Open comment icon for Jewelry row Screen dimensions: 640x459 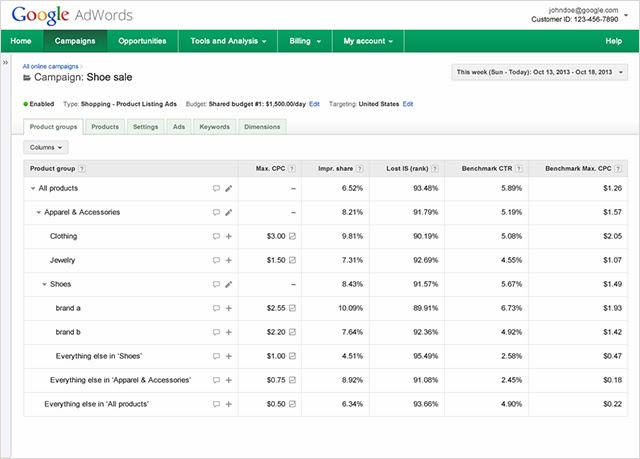point(216,260)
